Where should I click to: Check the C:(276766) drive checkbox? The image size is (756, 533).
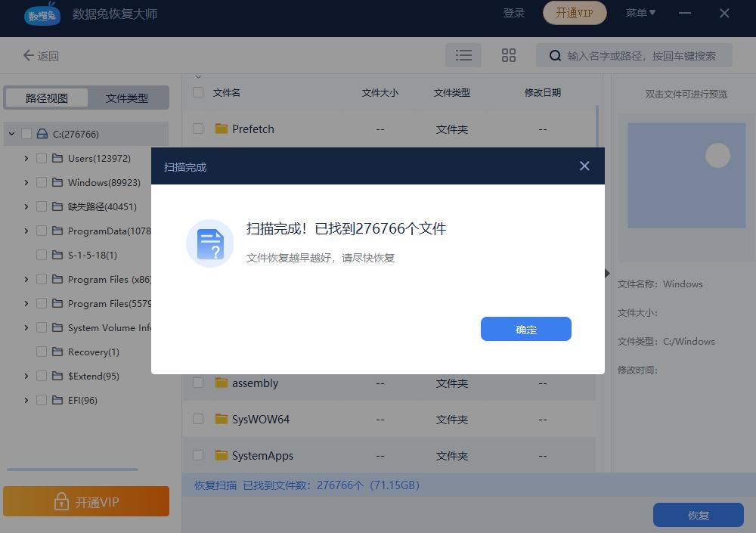tap(26, 133)
